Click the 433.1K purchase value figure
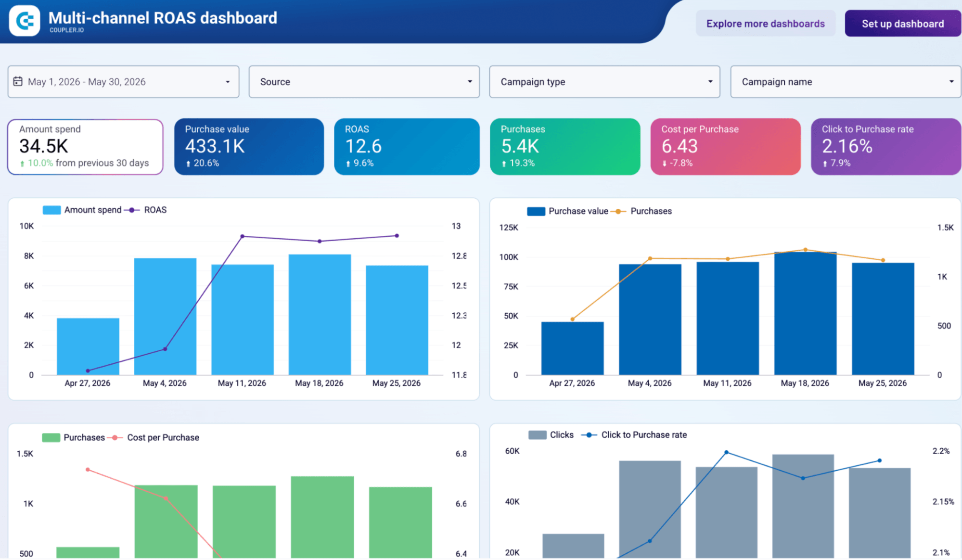The width and height of the screenshot is (962, 560). click(x=215, y=146)
